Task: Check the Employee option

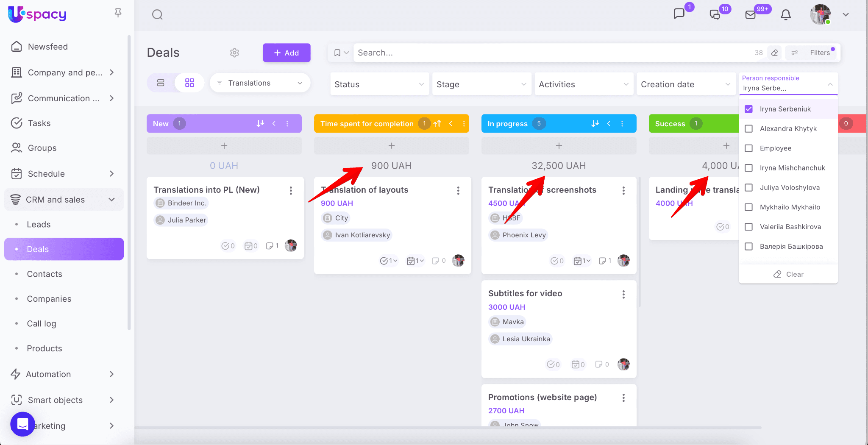Action: (749, 148)
